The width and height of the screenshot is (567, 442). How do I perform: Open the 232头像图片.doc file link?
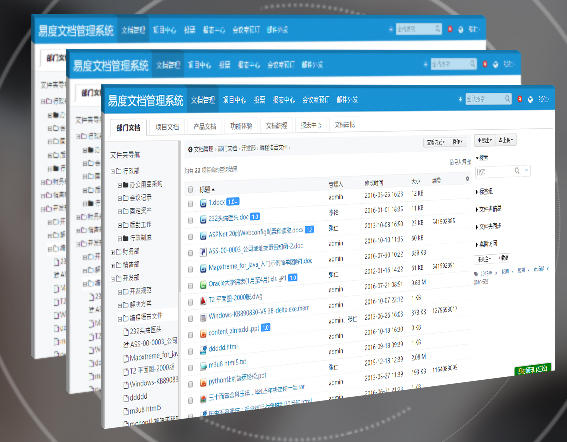point(228,218)
